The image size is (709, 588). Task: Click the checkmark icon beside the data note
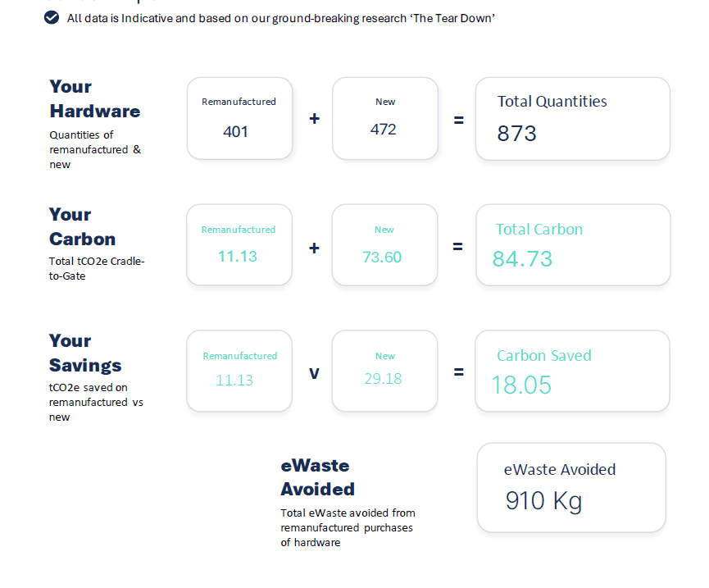click(52, 18)
